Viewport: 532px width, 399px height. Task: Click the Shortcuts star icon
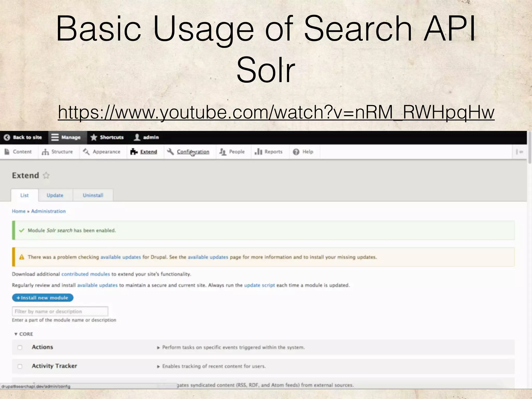pyautogui.click(x=94, y=137)
